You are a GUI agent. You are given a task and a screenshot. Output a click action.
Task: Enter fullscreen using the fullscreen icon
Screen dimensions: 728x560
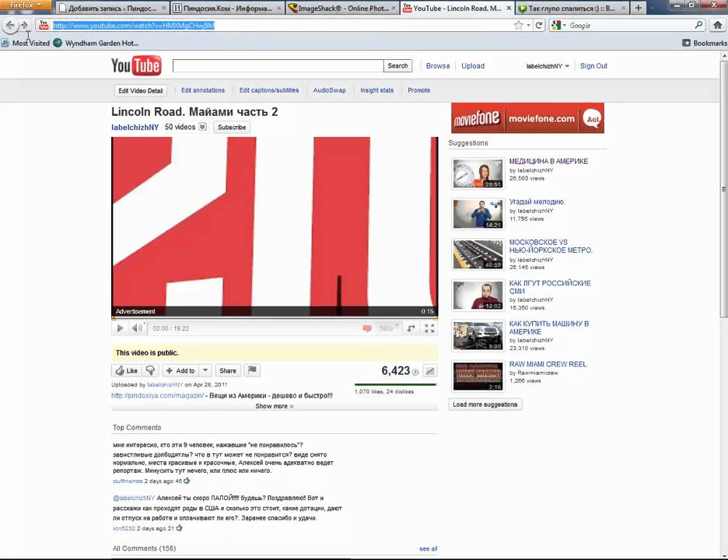pos(429,328)
